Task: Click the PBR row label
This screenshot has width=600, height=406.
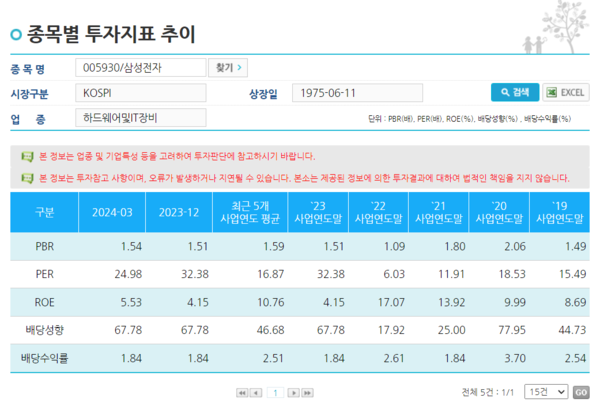Action: (44, 246)
